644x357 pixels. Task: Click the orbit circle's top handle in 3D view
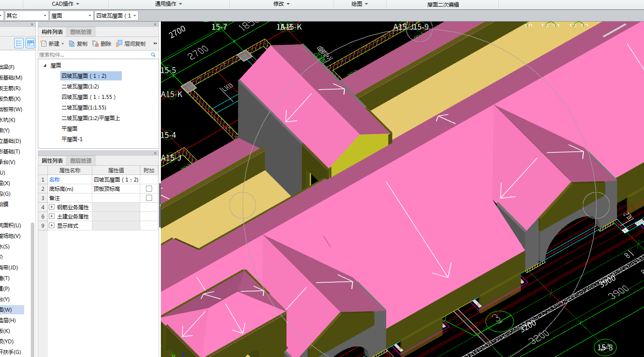click(x=419, y=29)
